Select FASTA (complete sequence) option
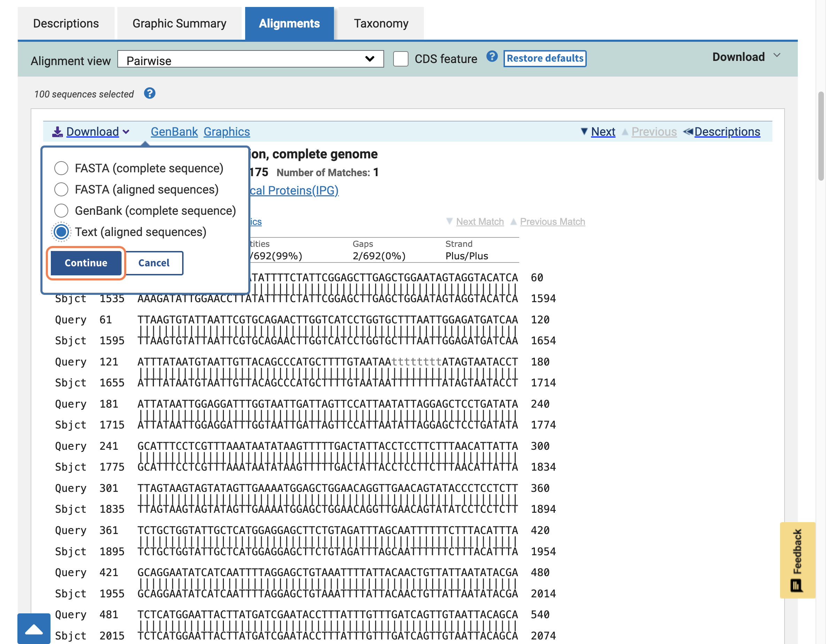This screenshot has height=644, width=826. pos(61,168)
